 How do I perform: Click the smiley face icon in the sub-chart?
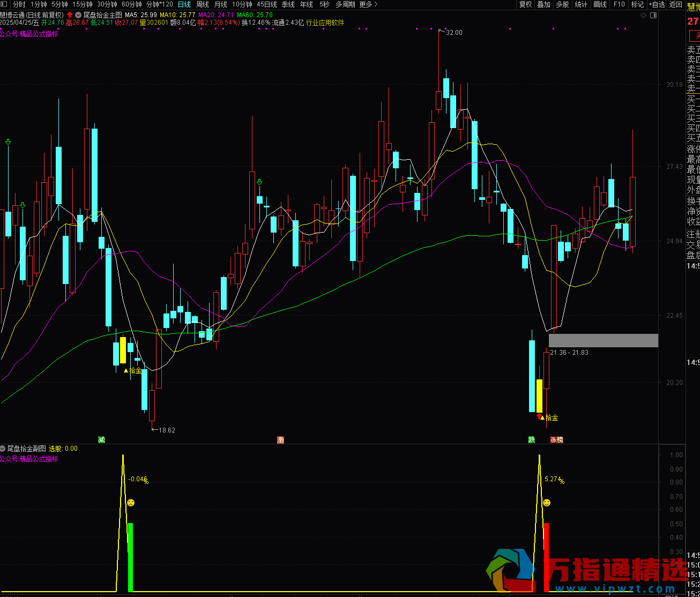pyautogui.click(x=547, y=503)
